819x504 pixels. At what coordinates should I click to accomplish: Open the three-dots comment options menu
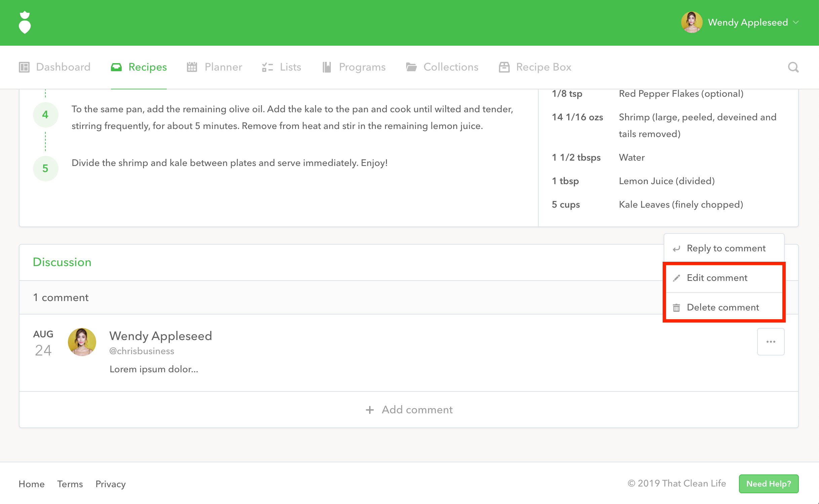coord(771,342)
